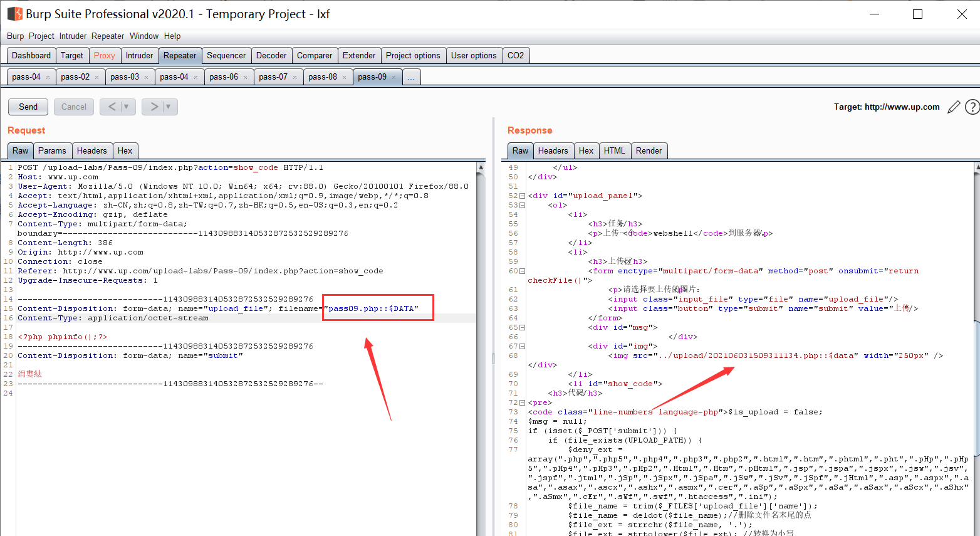Viewport: 980px width, 536px height.
Task: Close the pass-07 repeater tab
Action: (x=295, y=77)
